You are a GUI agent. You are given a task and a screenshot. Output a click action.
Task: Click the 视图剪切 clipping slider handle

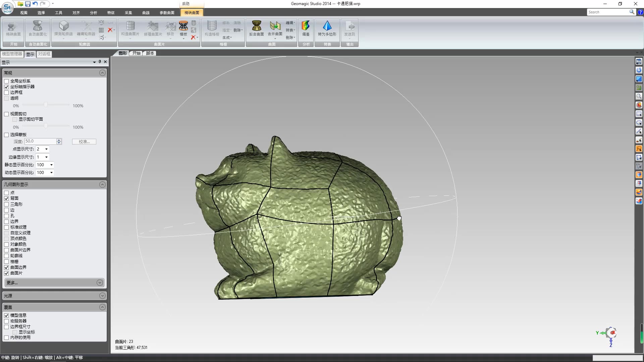click(x=46, y=126)
